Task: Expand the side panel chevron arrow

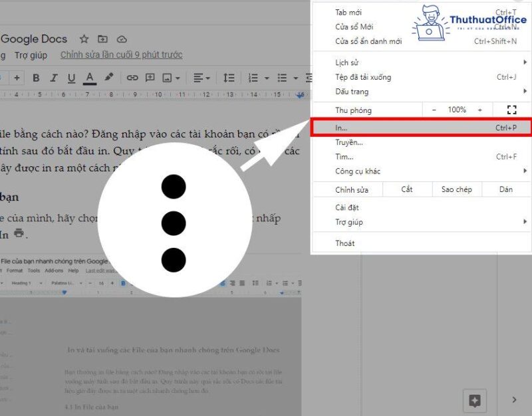Action: [x=514, y=400]
